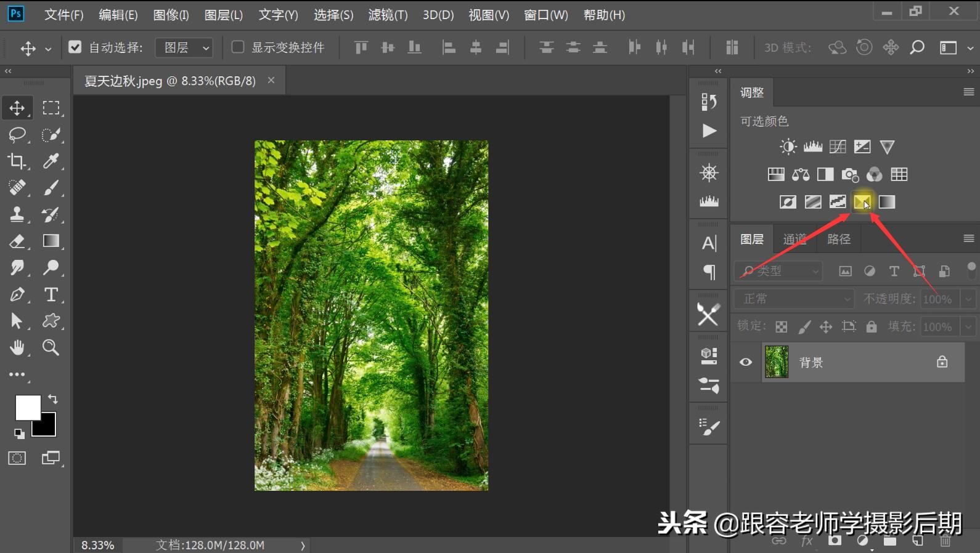Select the Clone Stamp tool
980x553 pixels.
17,214
